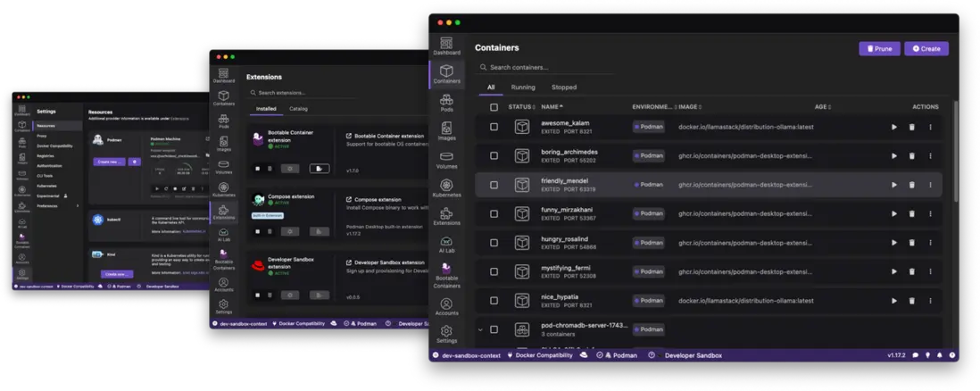This screenshot has width=980, height=391.
Task: Tick the mystifying_fermi checkbox
Action: tap(494, 271)
